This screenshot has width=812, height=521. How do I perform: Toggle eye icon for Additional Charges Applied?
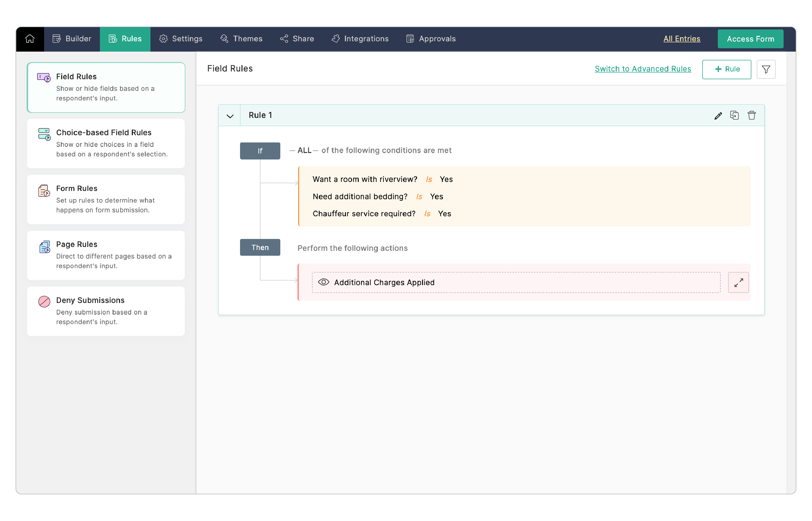tap(323, 282)
